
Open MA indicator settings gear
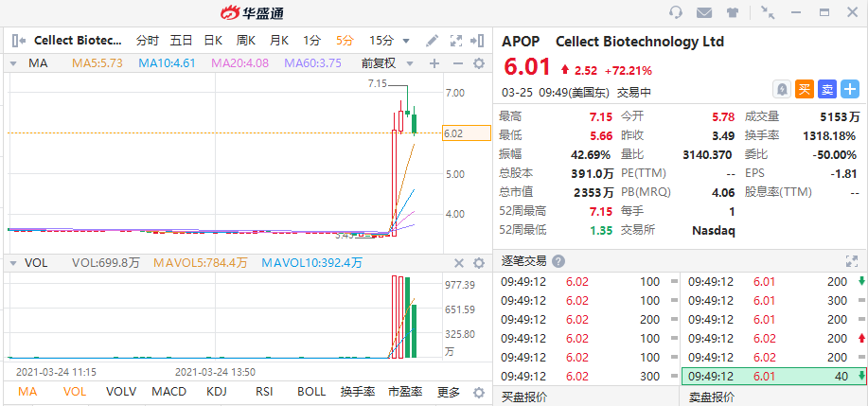point(479,63)
